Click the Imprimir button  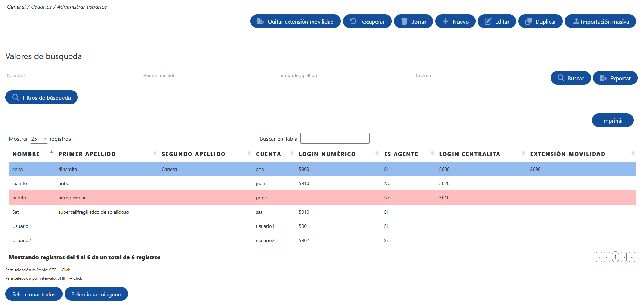613,121
